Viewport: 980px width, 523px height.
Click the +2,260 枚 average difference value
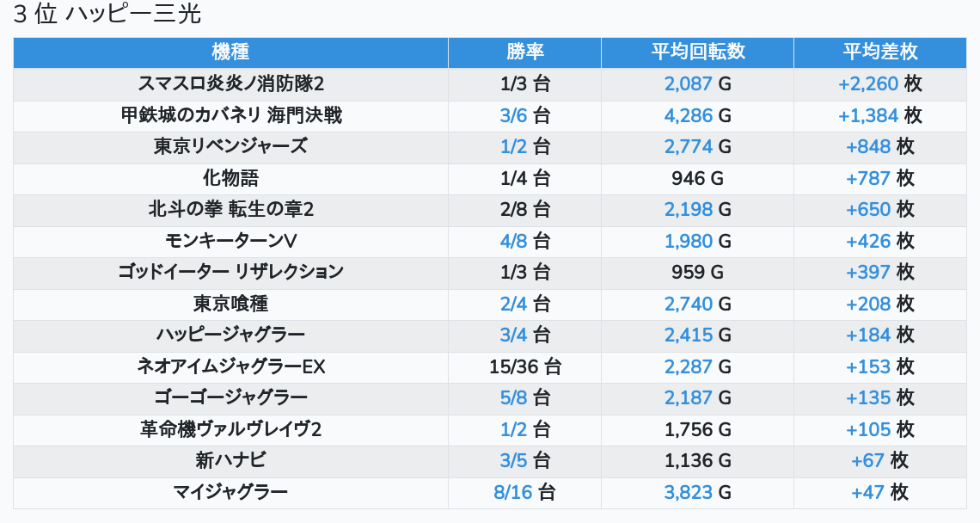pos(879,83)
